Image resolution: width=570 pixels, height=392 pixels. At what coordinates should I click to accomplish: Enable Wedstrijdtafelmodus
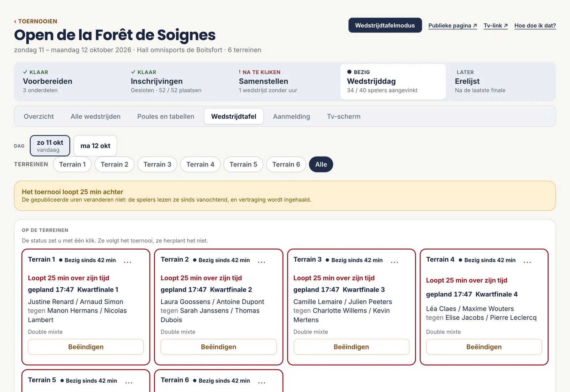pyautogui.click(x=385, y=25)
